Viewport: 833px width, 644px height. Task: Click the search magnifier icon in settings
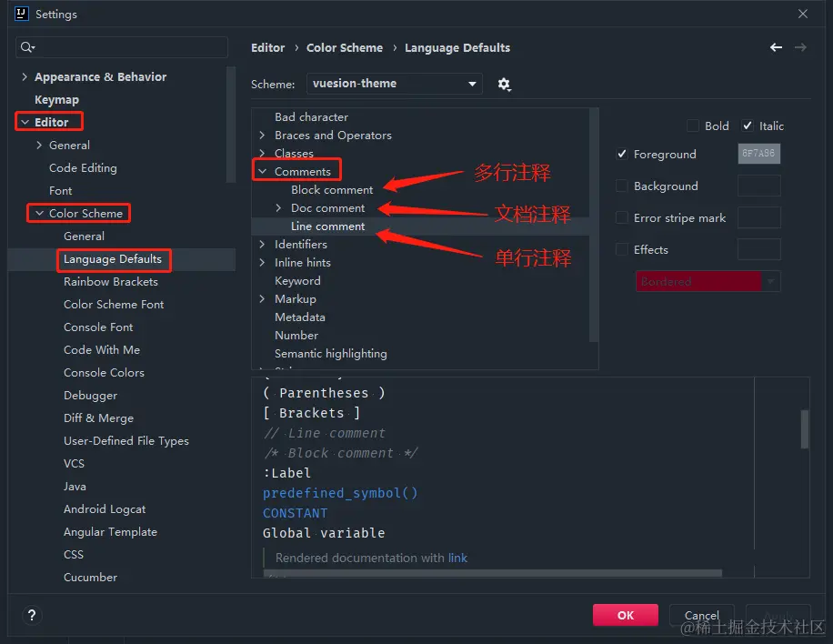(x=27, y=47)
